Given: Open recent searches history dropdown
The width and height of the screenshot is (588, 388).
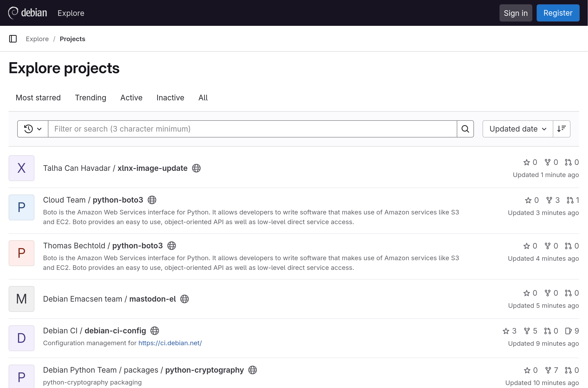Looking at the screenshot, I should tap(33, 129).
